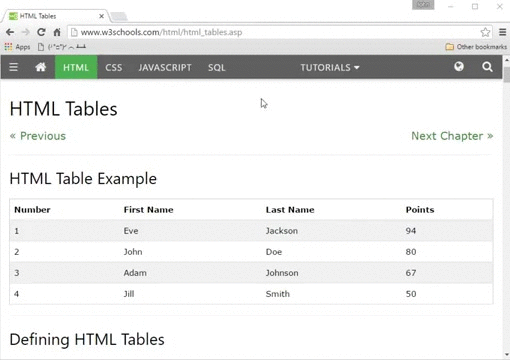
Task: Select the SQL navbar item
Action: (x=217, y=67)
